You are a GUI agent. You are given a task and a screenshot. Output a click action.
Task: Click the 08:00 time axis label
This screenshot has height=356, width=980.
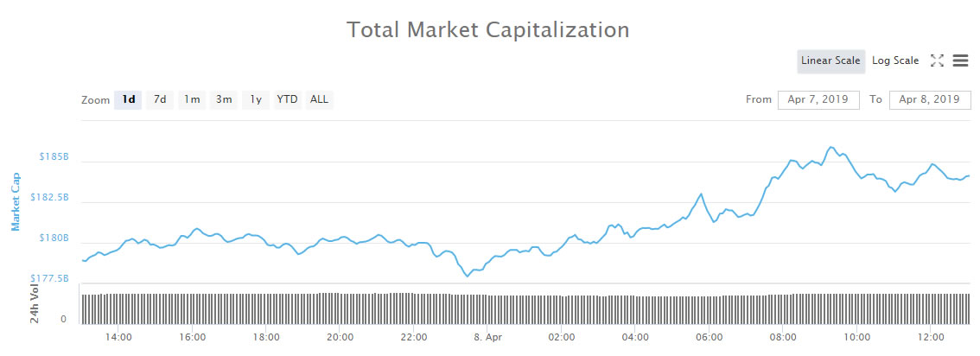point(783,337)
